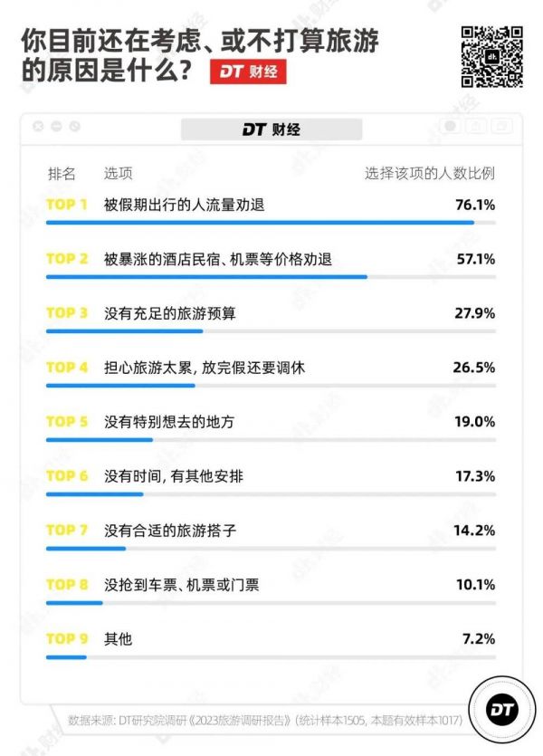Click the 76.1% progress bar

point(260,223)
